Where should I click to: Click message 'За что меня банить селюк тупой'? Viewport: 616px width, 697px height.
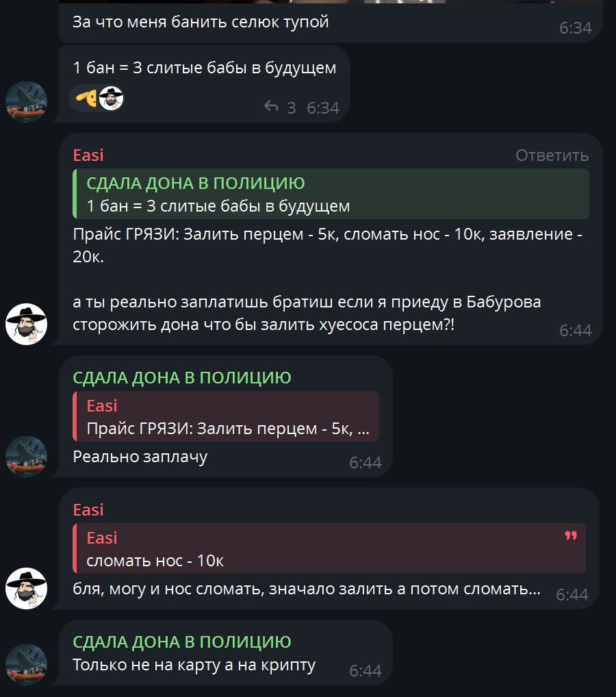(201, 22)
